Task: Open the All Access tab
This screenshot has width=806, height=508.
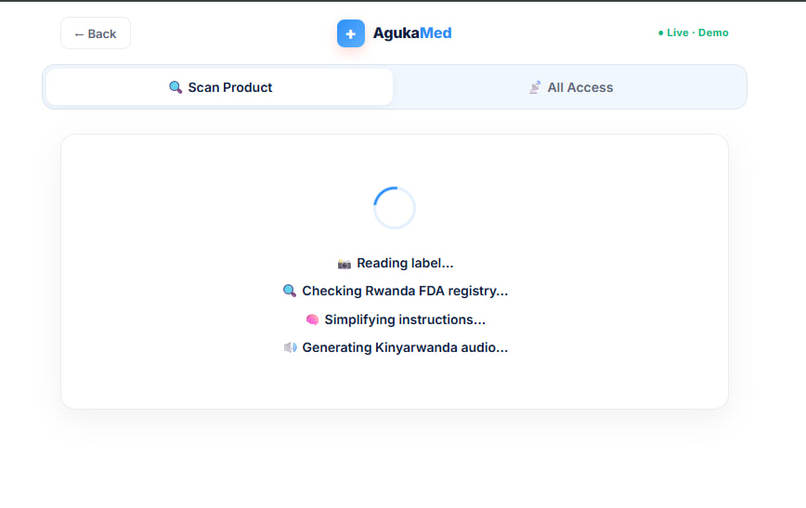Action: (x=570, y=87)
